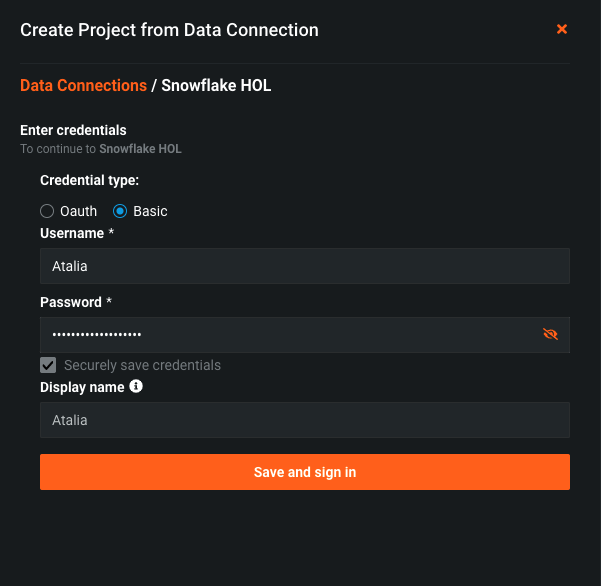Select the Oauth credential type
The image size is (601, 586).
(47, 211)
